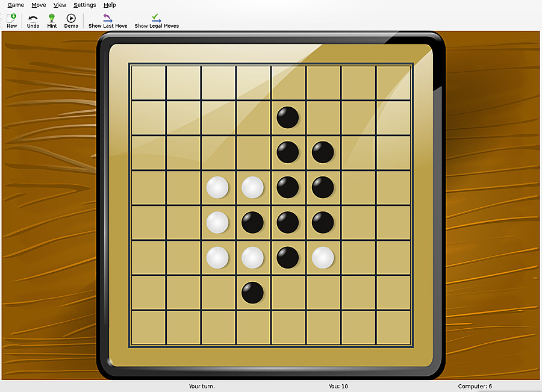Viewport: 542px width, 392px height.
Task: Click black disc in row 2, column 5
Action: coord(288,117)
